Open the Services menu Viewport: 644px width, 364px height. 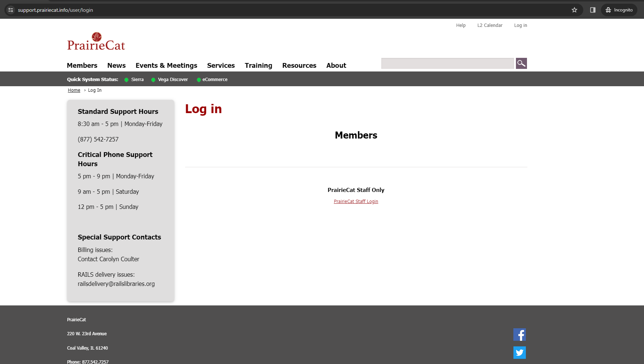click(x=221, y=65)
